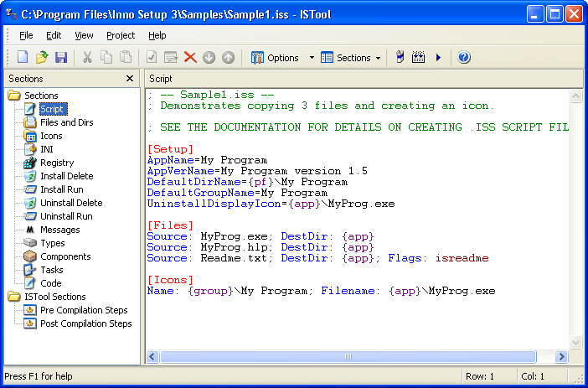The width and height of the screenshot is (588, 388).
Task: Select the Components section item
Action: click(x=65, y=256)
